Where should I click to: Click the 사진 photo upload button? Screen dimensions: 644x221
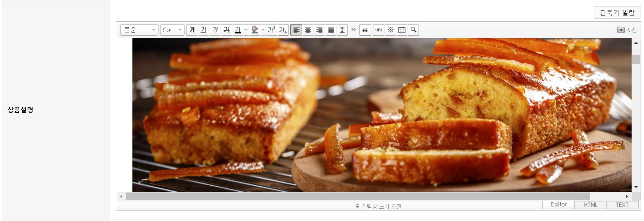point(627,30)
